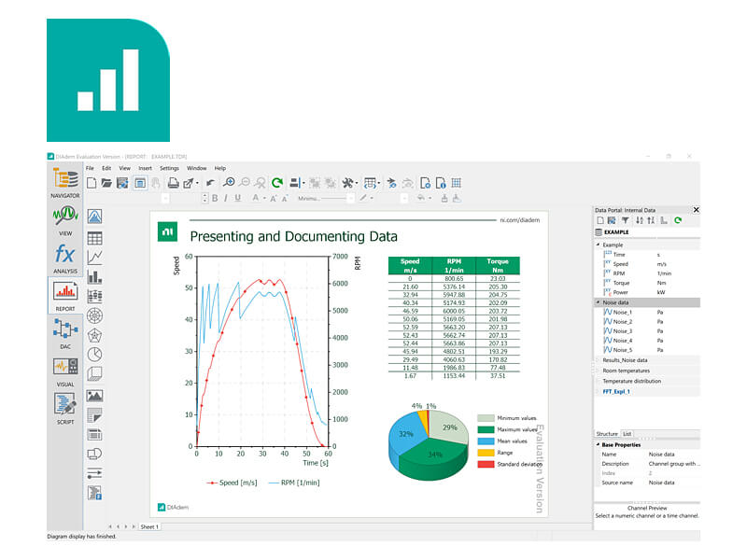Open the DAC panel
The width and height of the screenshot is (747, 560).
[65, 333]
